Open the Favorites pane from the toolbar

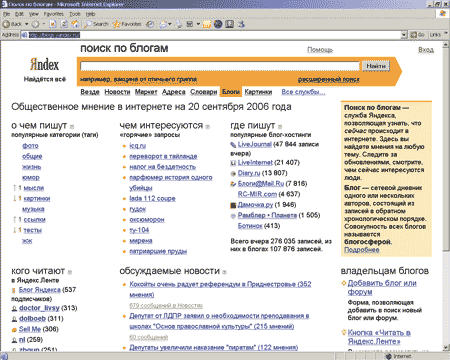tap(127, 24)
